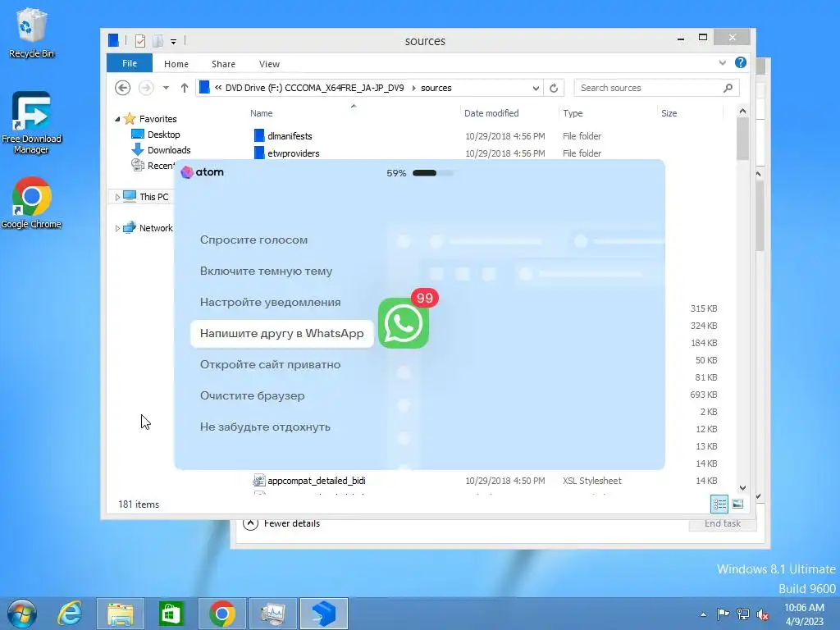
Task: Sort by the Name column header
Action: [x=262, y=113]
